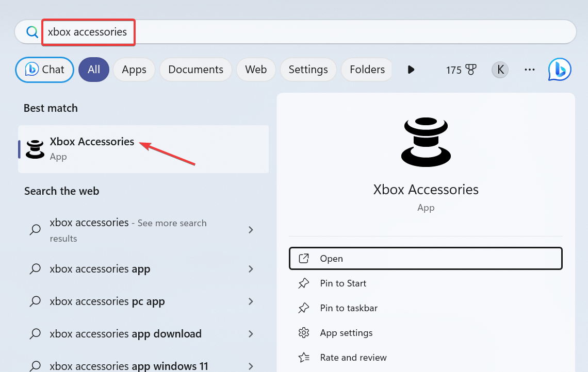The image size is (588, 372).
Task: Click the Bing Chat icon at top right
Action: click(560, 70)
